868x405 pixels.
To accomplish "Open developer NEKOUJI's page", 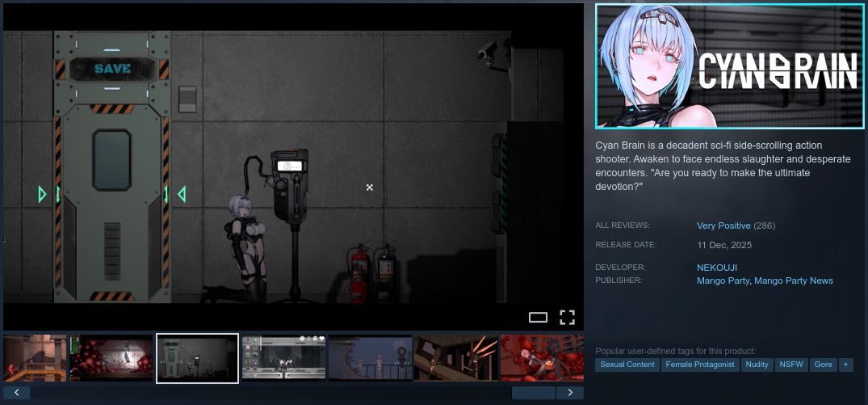I will (716, 268).
